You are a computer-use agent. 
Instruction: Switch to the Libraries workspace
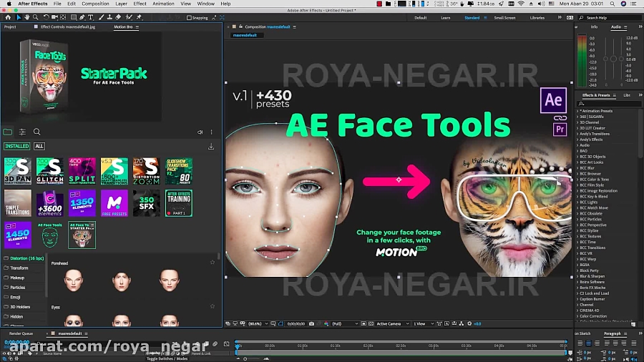click(537, 18)
